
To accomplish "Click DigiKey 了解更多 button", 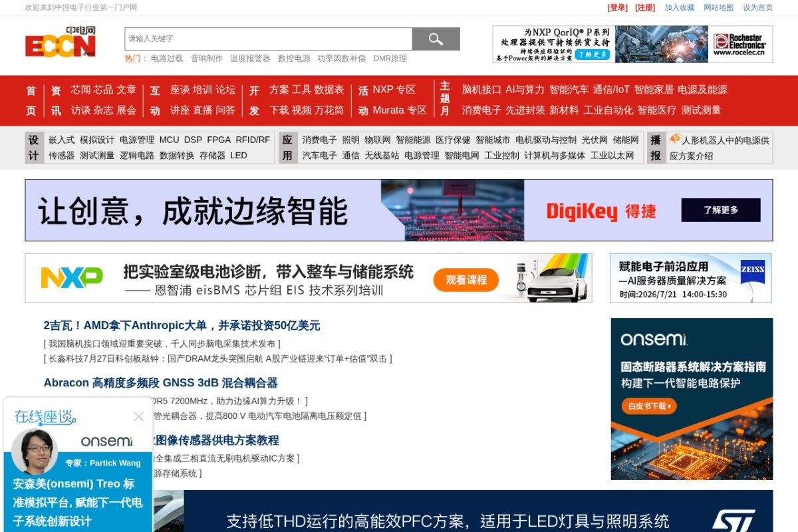I will (721, 210).
